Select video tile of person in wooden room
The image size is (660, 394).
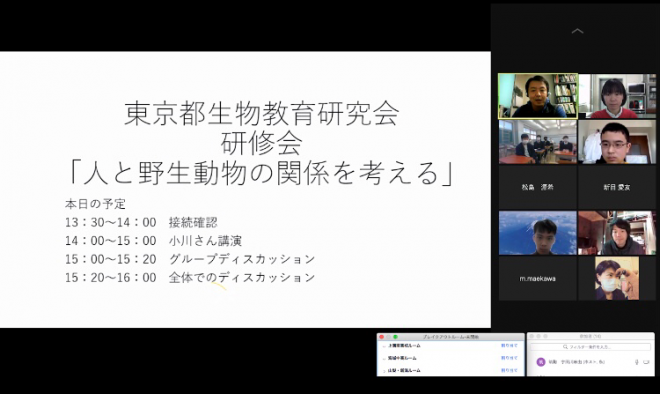(617, 233)
